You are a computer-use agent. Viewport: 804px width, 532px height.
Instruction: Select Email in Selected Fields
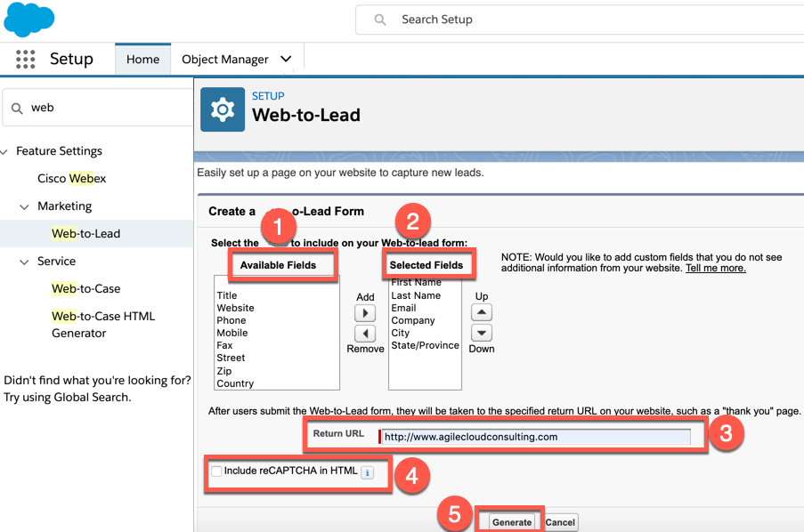tap(403, 308)
